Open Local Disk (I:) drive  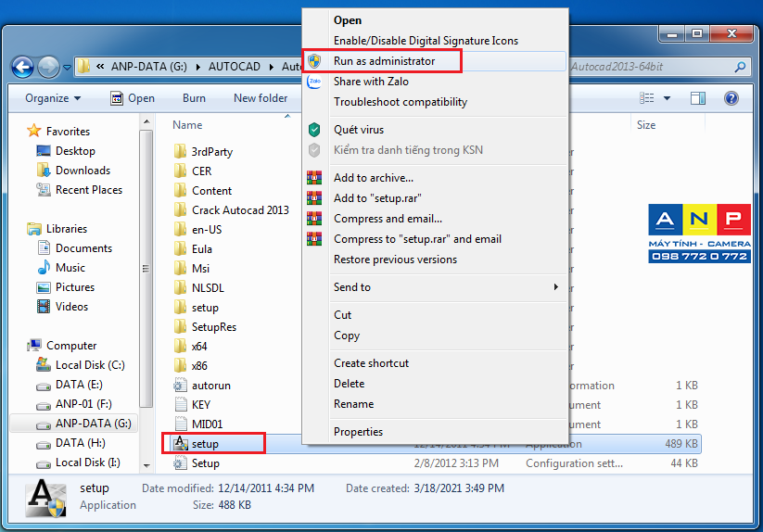[79, 462]
